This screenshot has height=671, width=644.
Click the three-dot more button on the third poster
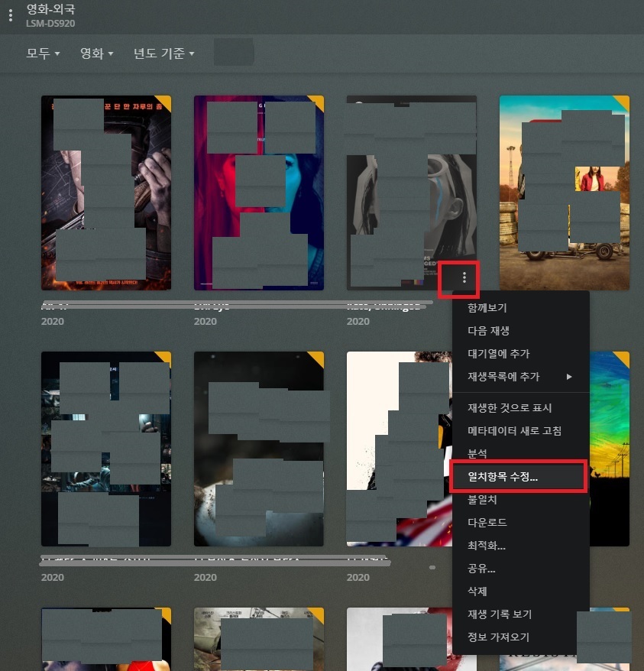464,277
